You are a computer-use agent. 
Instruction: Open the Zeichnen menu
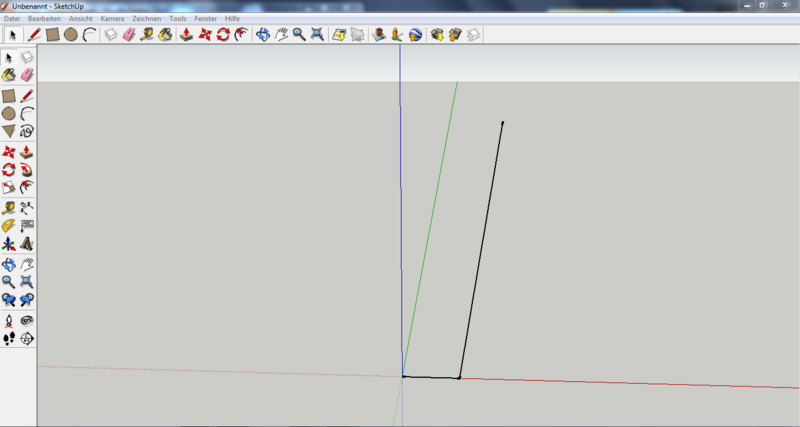point(146,18)
